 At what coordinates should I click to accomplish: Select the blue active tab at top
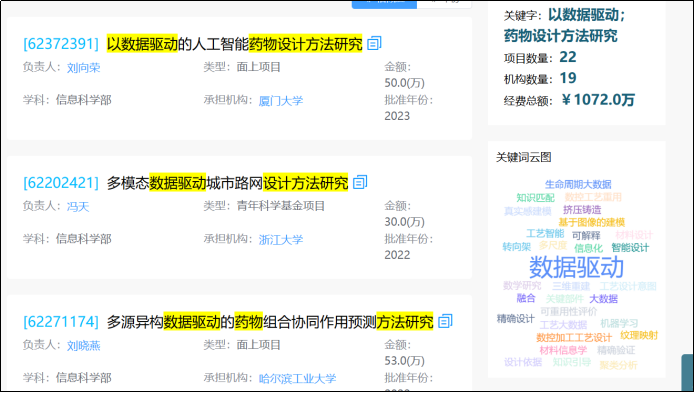[384, 4]
